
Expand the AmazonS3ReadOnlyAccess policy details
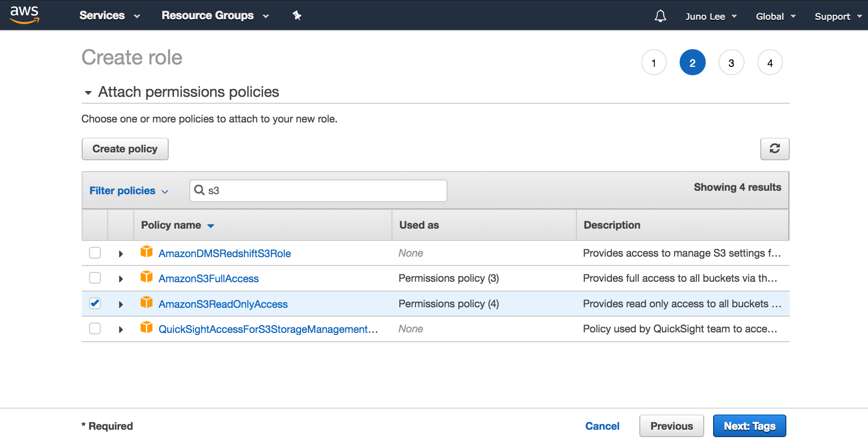(x=120, y=304)
